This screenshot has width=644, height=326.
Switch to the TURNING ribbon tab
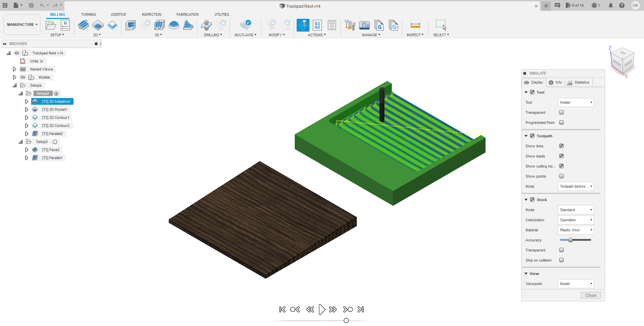pyautogui.click(x=88, y=14)
